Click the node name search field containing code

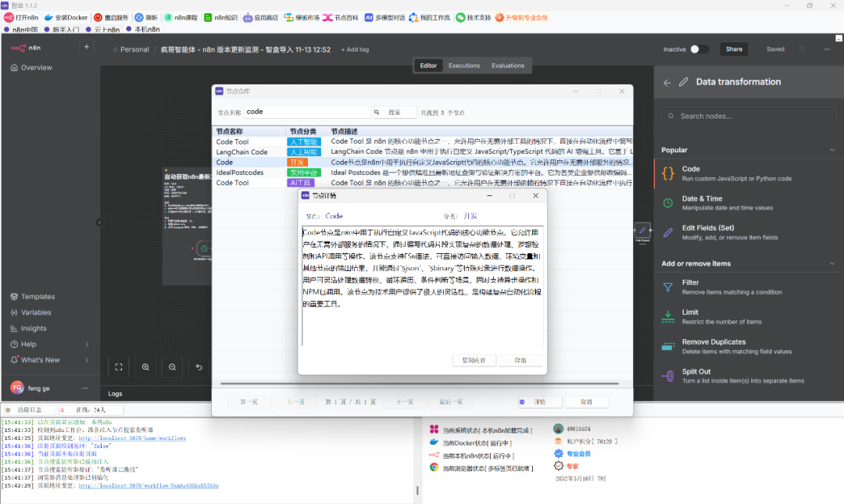(x=307, y=112)
